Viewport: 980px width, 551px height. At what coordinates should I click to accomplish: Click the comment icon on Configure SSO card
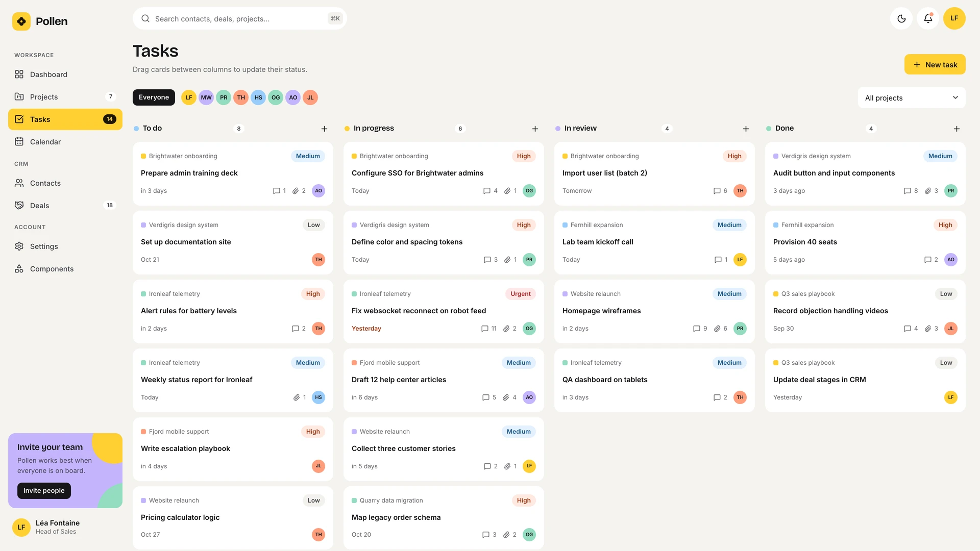tap(487, 191)
